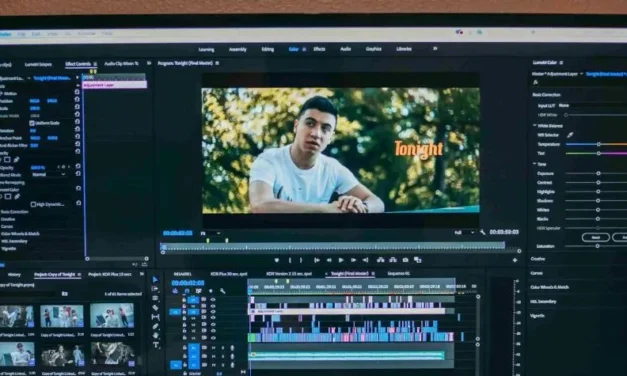
Task: Click the Comparison View icon
Action: click(x=417, y=260)
